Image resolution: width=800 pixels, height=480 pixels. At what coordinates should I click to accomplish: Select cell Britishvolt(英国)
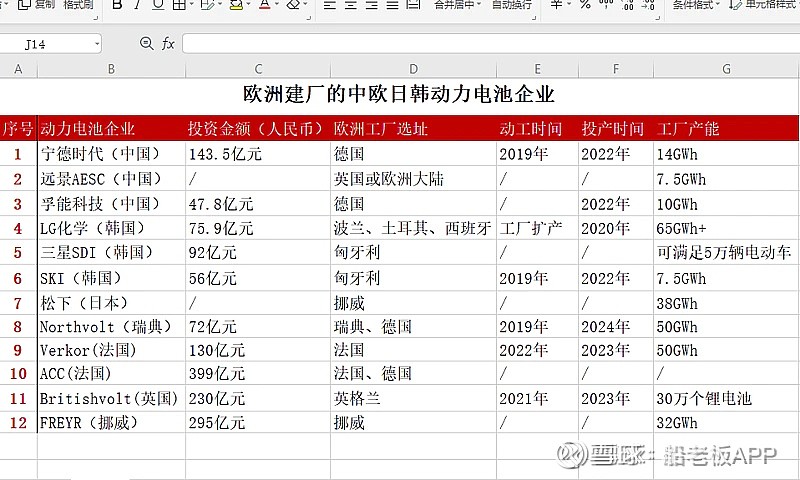[x=111, y=398]
